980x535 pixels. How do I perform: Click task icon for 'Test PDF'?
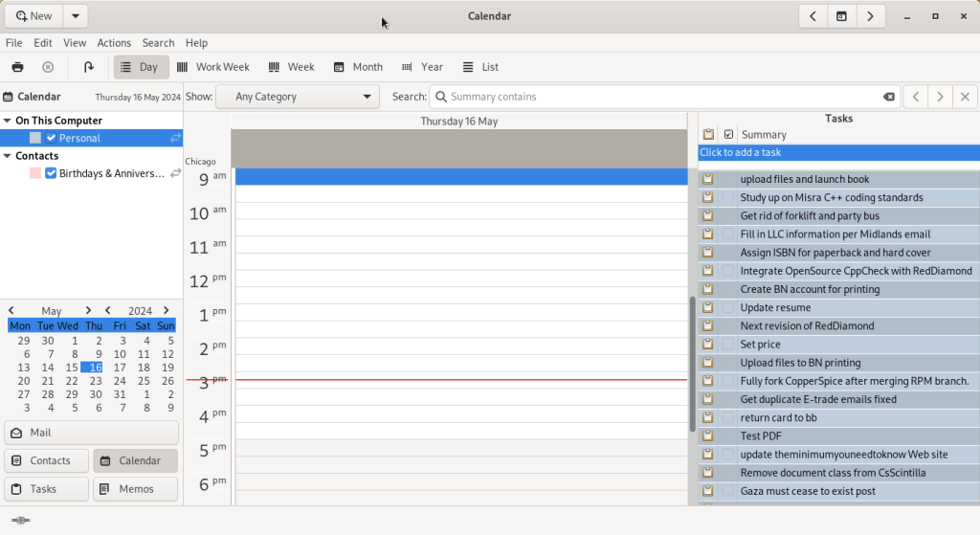707,435
